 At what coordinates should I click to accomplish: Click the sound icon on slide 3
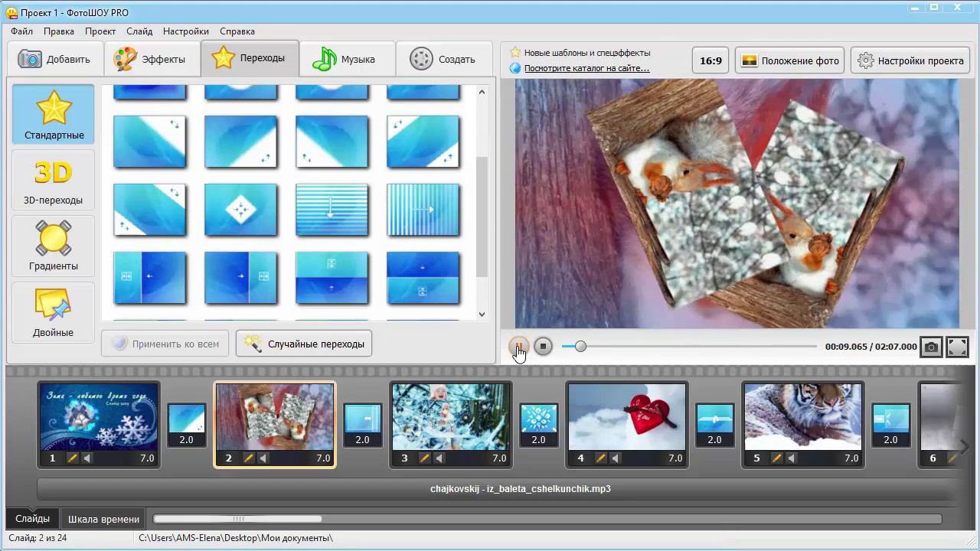[x=439, y=458]
